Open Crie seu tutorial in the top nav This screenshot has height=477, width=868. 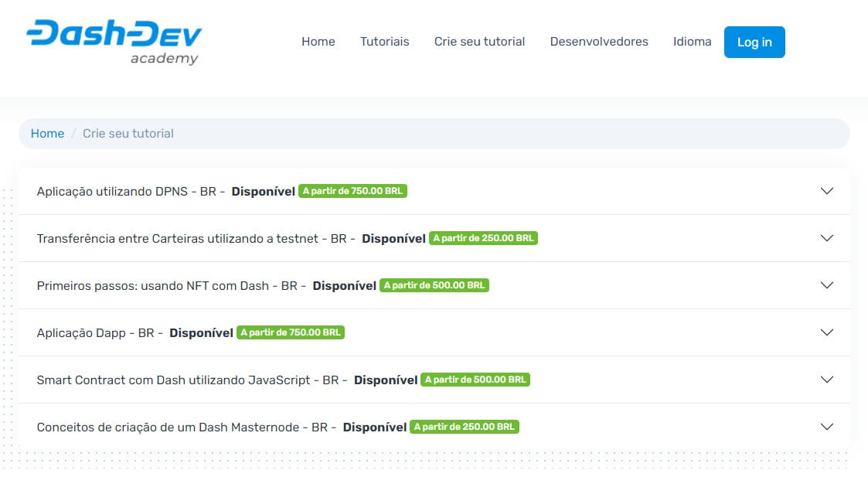click(479, 42)
